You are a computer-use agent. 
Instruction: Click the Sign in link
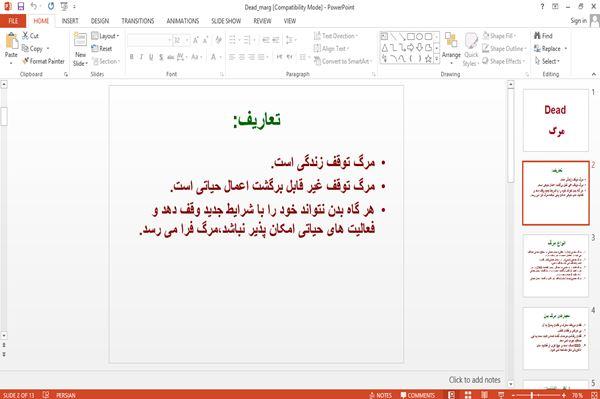pos(578,21)
